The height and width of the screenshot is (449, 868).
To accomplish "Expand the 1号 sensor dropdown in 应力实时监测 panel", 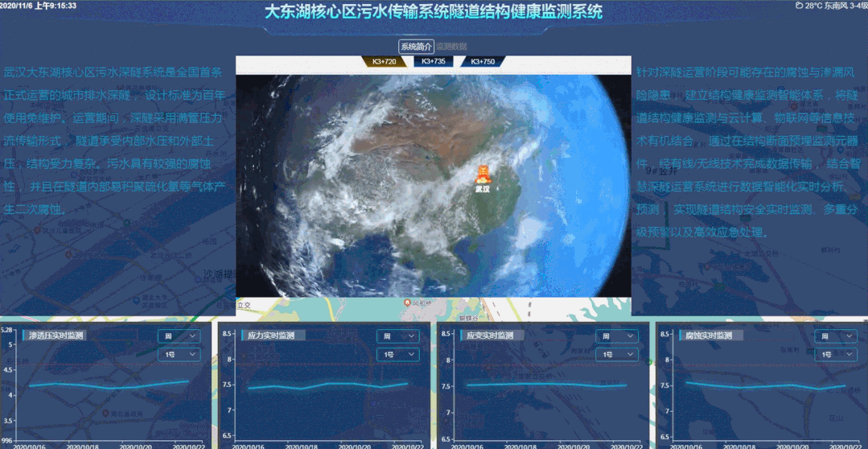I will (x=398, y=354).
